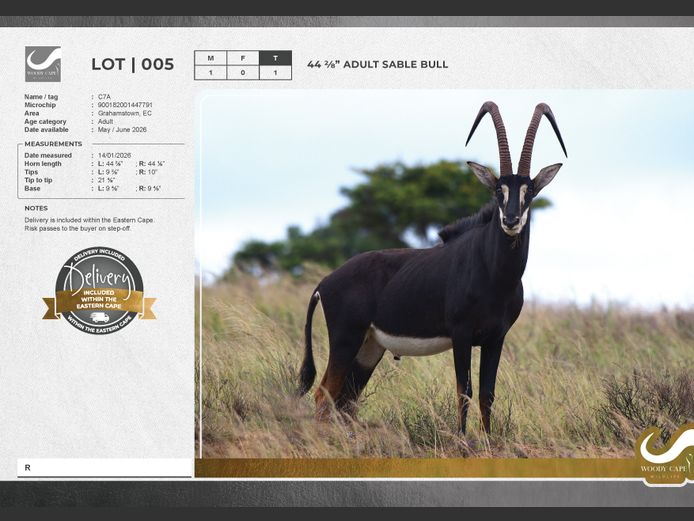The height and width of the screenshot is (521, 694).
Task: Click the Tips label
Action: [31, 172]
